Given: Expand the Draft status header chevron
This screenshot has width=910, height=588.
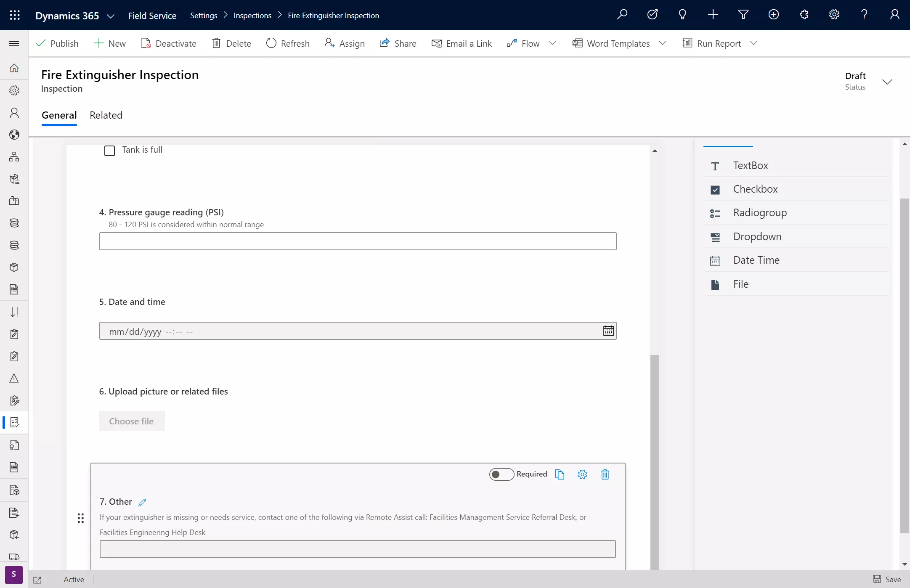Looking at the screenshot, I should (887, 82).
